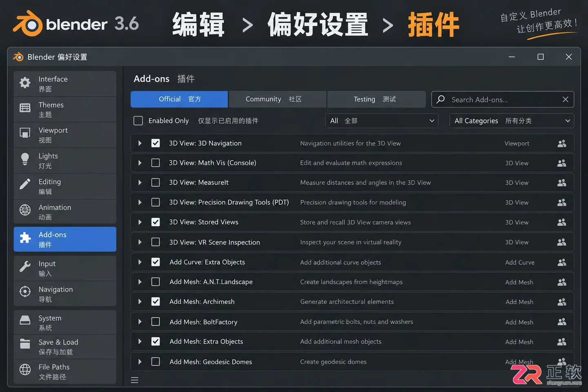588x392 pixels.
Task: Enable the BoltFactory add-on
Action: click(x=156, y=322)
